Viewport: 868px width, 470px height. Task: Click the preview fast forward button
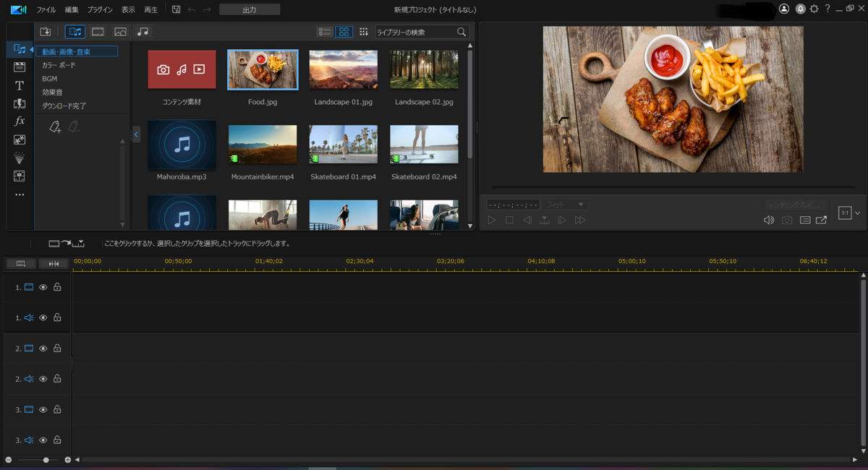(580, 220)
